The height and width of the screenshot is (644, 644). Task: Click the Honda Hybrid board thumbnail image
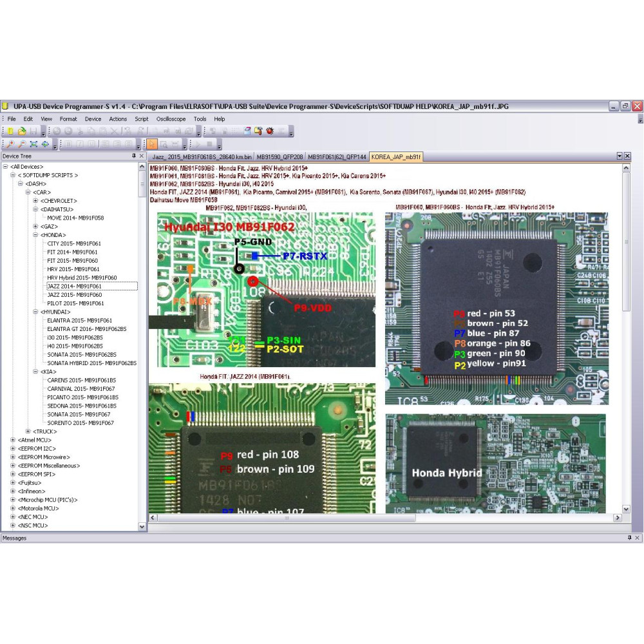pyautogui.click(x=495, y=463)
